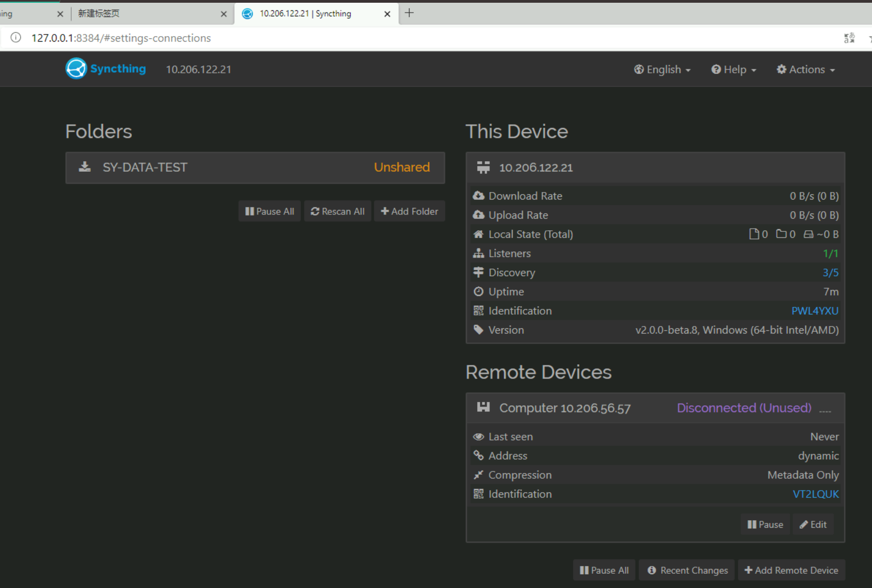Switch to the 新建标签页 browser tab

click(x=147, y=14)
